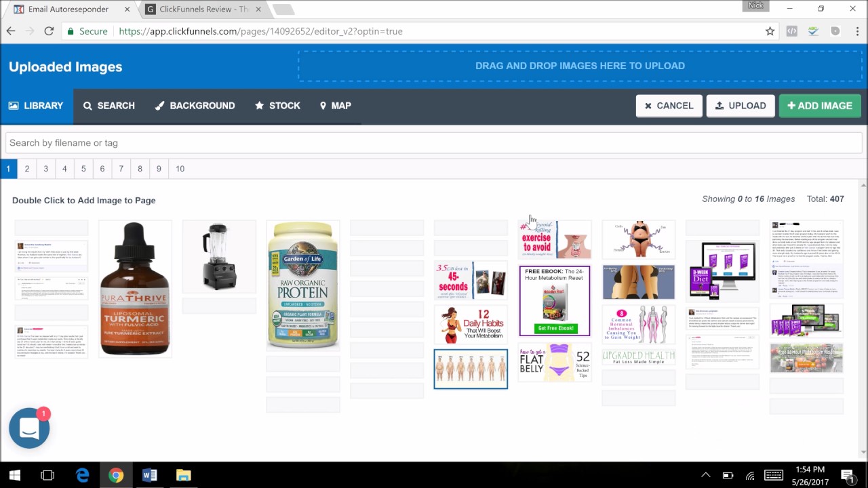
Task: Click the Map pin icon
Action: point(323,106)
